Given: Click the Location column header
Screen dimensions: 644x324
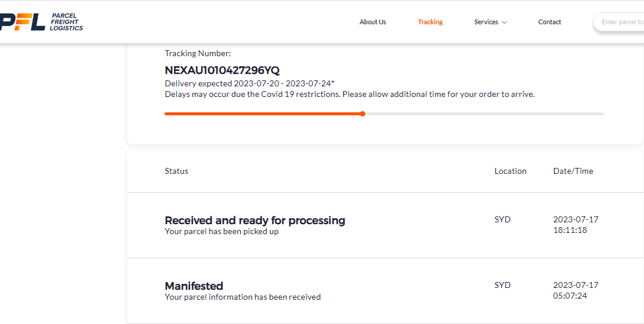Looking at the screenshot, I should point(510,171).
